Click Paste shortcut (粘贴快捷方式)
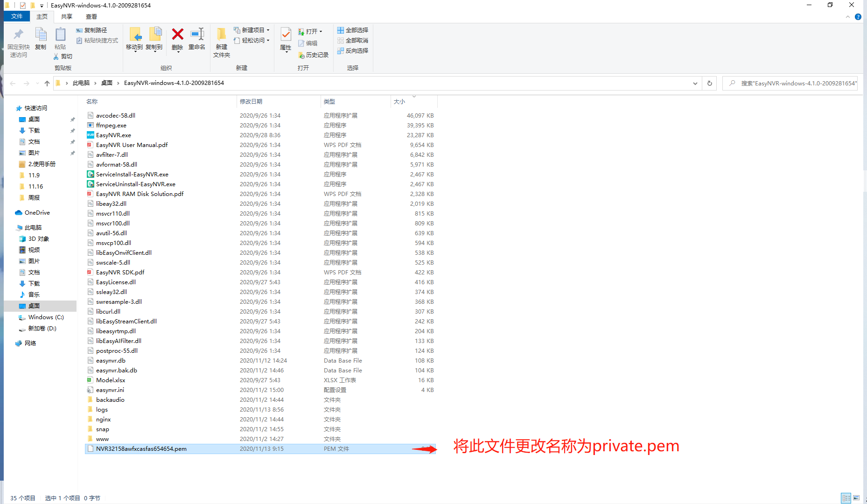 click(x=97, y=41)
